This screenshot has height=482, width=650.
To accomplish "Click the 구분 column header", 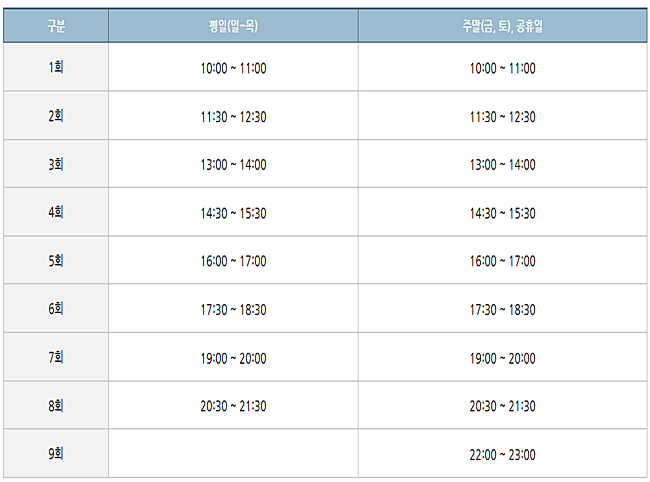I will [56, 26].
